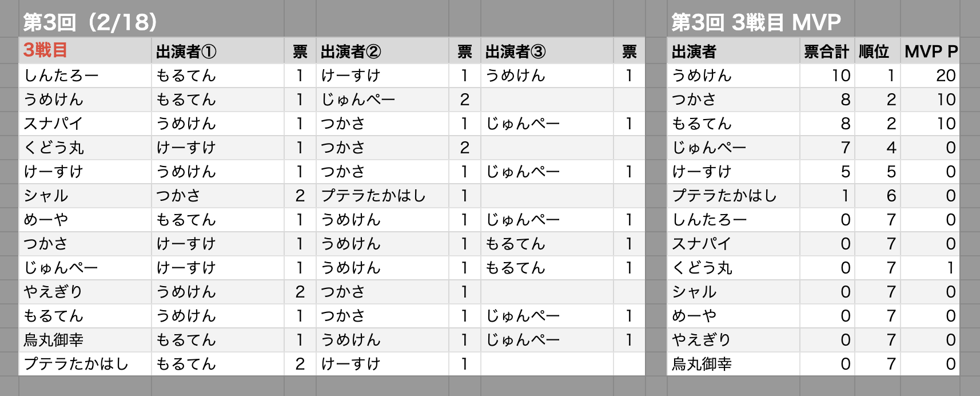Click the MVP P column header
Image resolution: width=980 pixels, height=396 pixels.
[930, 51]
